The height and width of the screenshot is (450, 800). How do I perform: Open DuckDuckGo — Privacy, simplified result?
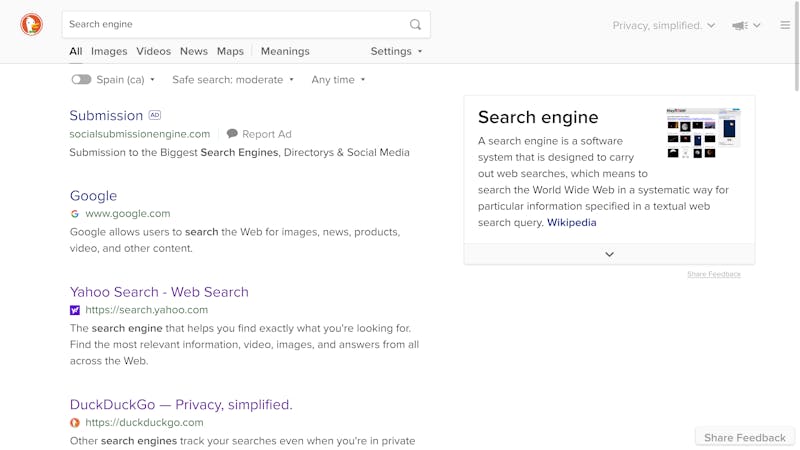[181, 405]
